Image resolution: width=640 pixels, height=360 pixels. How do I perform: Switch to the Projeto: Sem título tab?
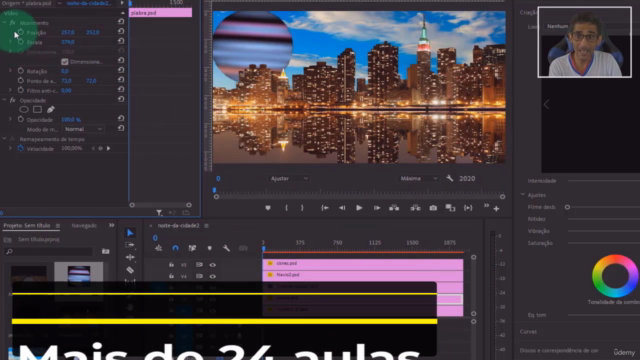(27, 225)
